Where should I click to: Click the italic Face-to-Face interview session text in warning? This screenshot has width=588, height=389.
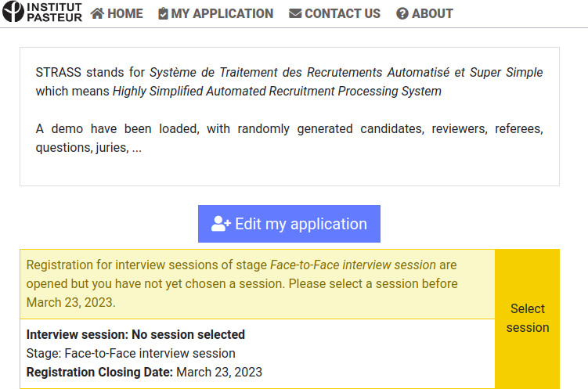pyautogui.click(x=353, y=265)
